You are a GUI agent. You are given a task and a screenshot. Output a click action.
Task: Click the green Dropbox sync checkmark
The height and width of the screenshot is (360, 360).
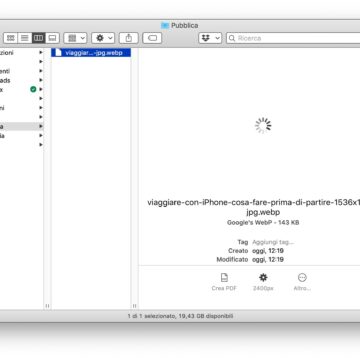click(x=33, y=89)
